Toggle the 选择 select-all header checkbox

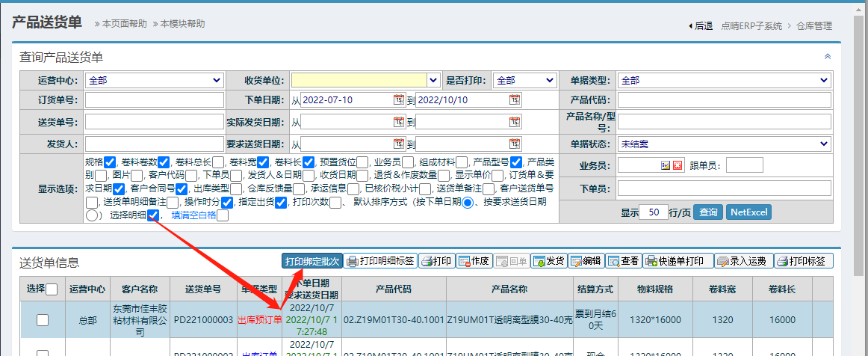point(52,289)
